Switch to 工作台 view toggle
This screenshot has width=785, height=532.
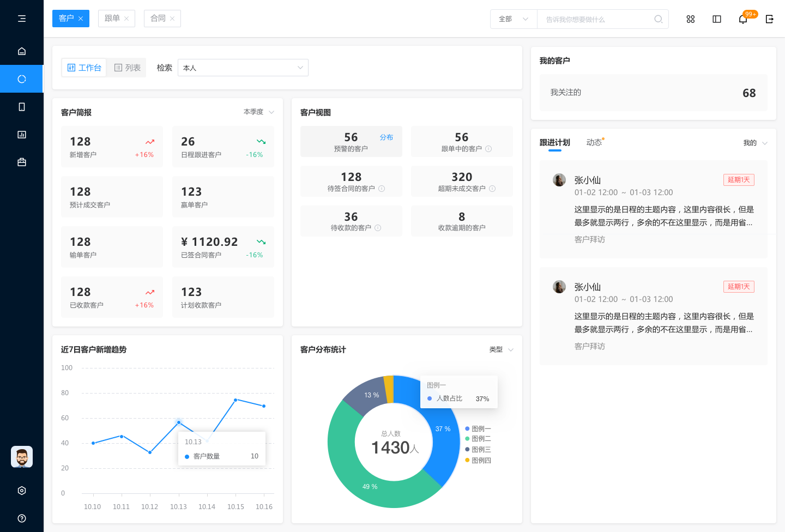84,68
